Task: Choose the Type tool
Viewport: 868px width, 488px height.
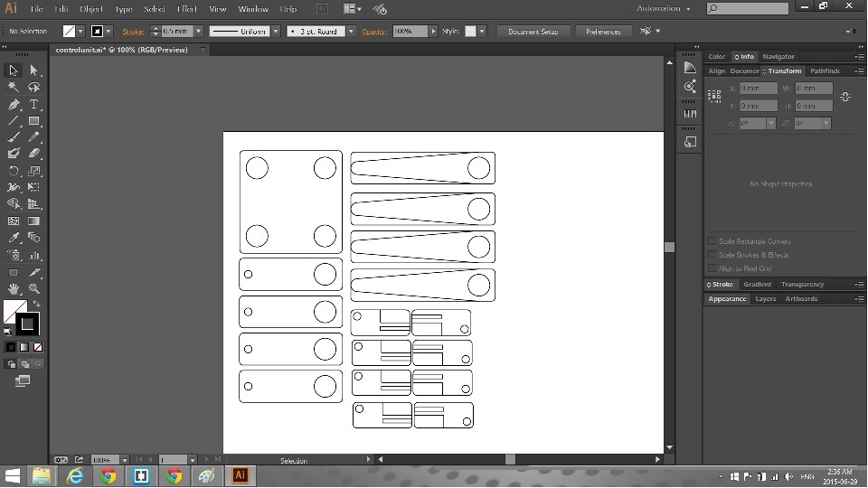Action: pyautogui.click(x=34, y=104)
